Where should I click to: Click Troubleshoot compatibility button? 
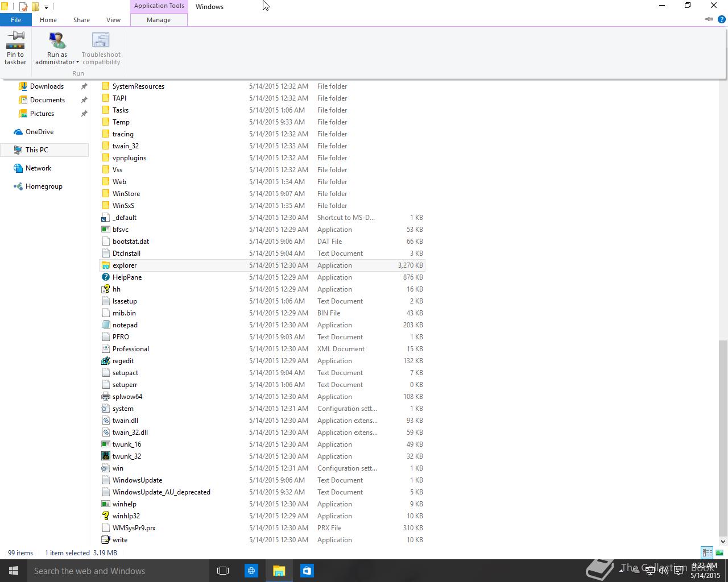pyautogui.click(x=101, y=48)
